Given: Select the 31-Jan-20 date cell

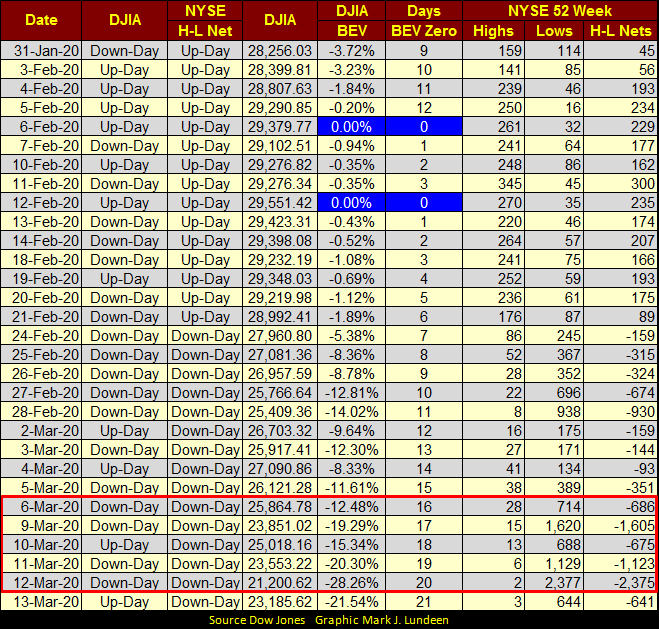Looking at the screenshot, I should point(42,50).
